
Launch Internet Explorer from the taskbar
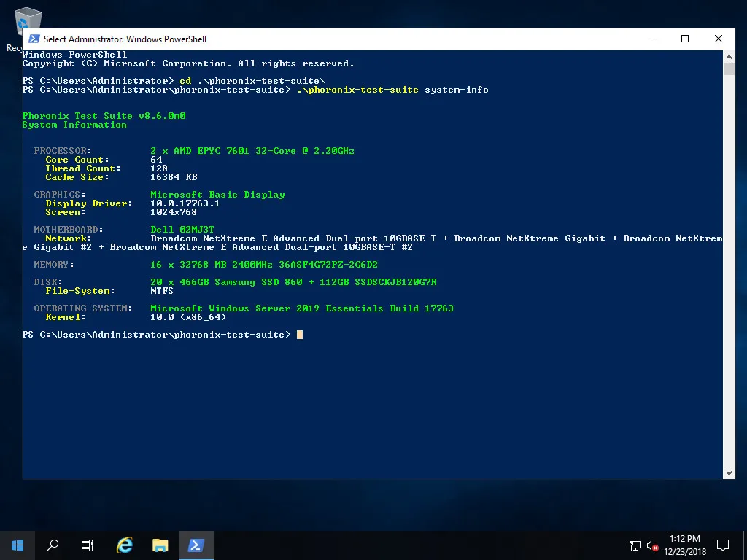coord(125,545)
